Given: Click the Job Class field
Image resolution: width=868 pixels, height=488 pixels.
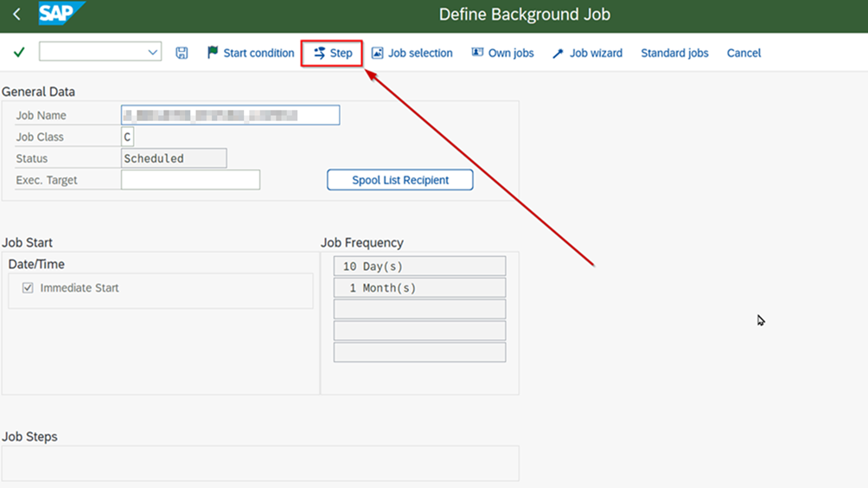Looking at the screenshot, I should 127,137.
